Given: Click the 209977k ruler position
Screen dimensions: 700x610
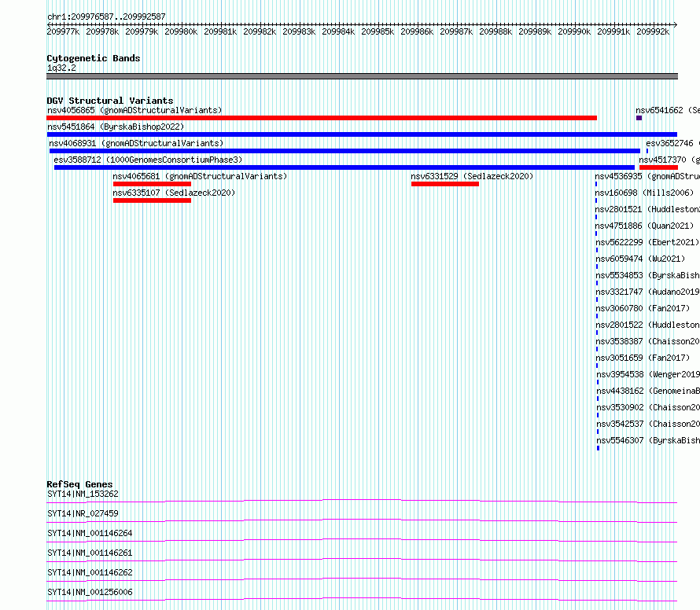Looking at the screenshot, I should [x=63, y=31].
